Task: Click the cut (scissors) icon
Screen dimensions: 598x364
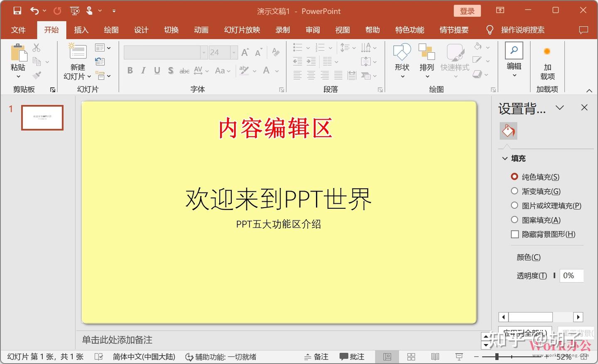Action: click(37, 47)
